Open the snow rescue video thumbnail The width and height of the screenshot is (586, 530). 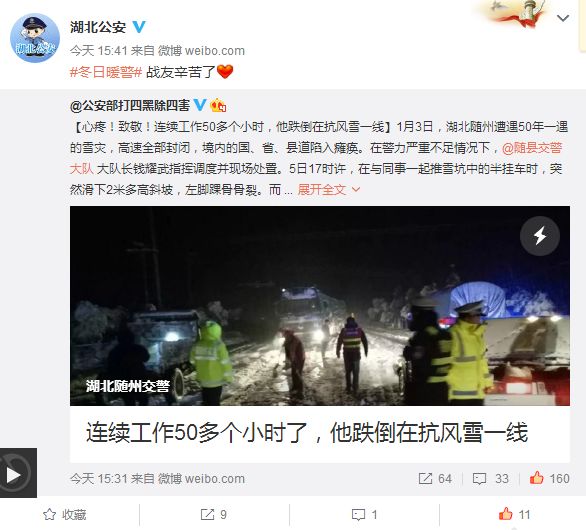point(320,306)
